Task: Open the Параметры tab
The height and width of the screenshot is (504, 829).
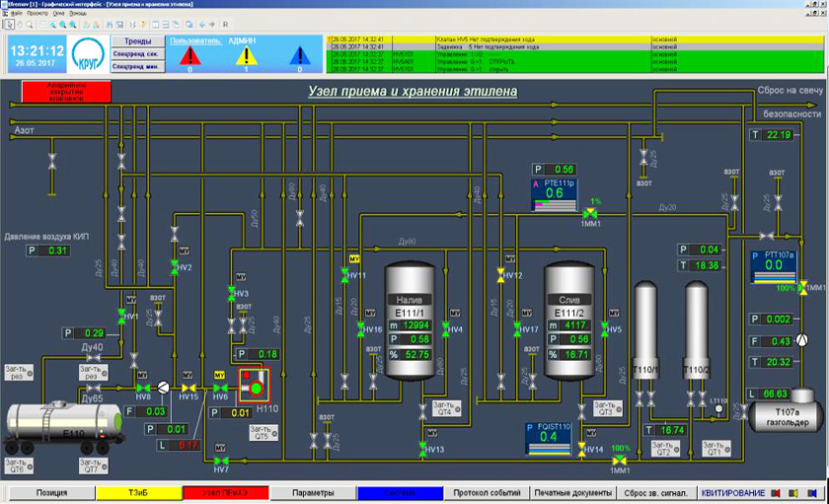Action: (313, 492)
